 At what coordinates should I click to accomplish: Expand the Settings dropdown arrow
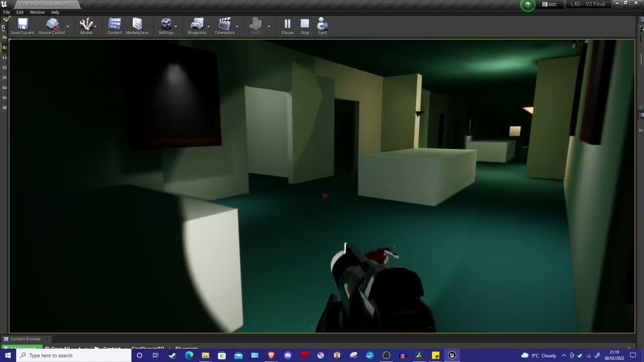coord(176,28)
